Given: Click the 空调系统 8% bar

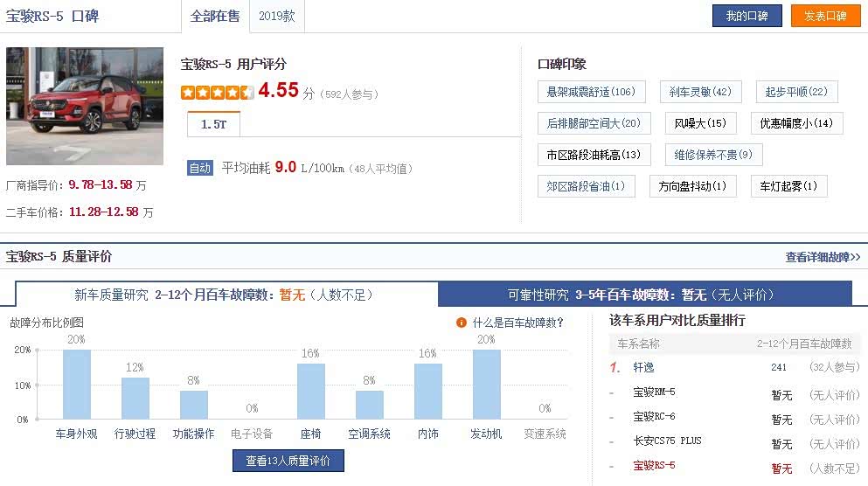Looking at the screenshot, I should pos(369,405).
